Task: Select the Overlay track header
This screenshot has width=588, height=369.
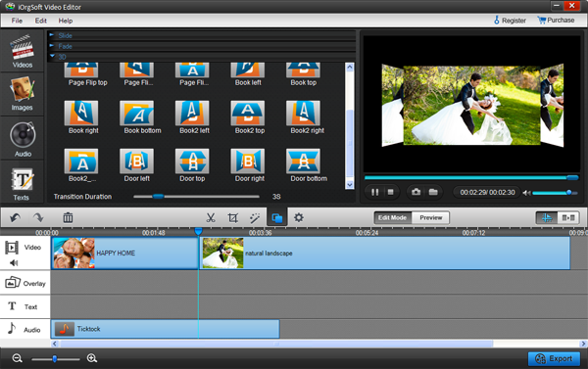Action: [25, 283]
